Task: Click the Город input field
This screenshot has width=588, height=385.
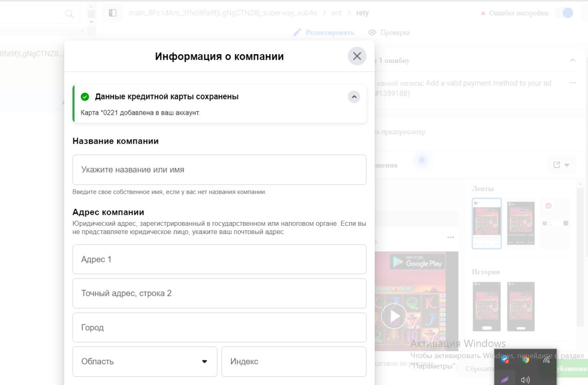Action: tap(219, 328)
